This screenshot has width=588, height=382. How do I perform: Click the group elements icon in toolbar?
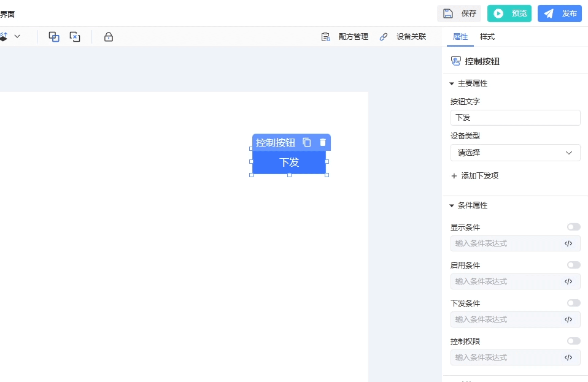click(x=54, y=37)
